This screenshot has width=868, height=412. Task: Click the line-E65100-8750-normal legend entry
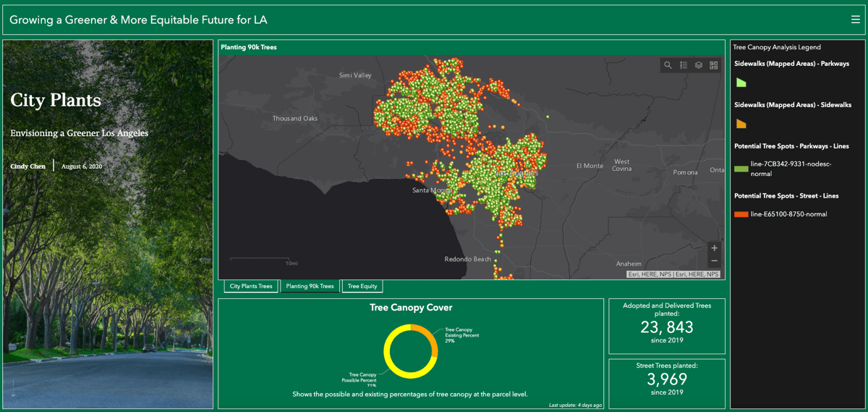788,214
